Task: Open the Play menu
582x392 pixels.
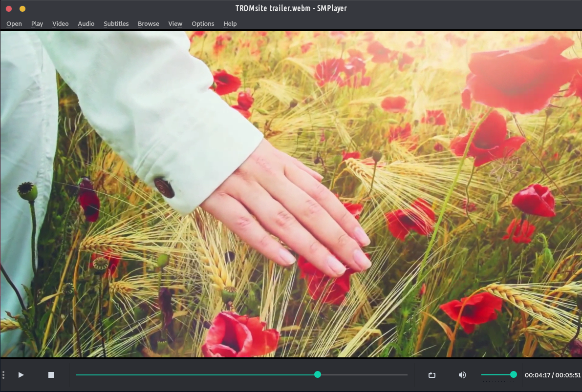Action: (x=37, y=23)
